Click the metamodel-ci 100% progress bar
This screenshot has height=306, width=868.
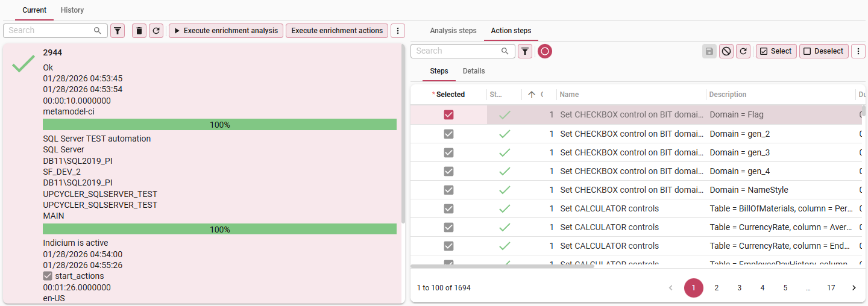[x=219, y=125]
